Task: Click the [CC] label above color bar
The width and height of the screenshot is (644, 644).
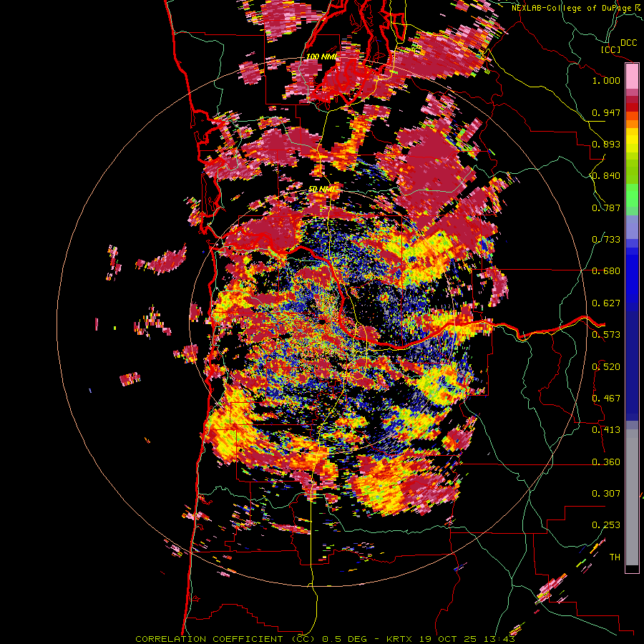Action: [x=610, y=49]
